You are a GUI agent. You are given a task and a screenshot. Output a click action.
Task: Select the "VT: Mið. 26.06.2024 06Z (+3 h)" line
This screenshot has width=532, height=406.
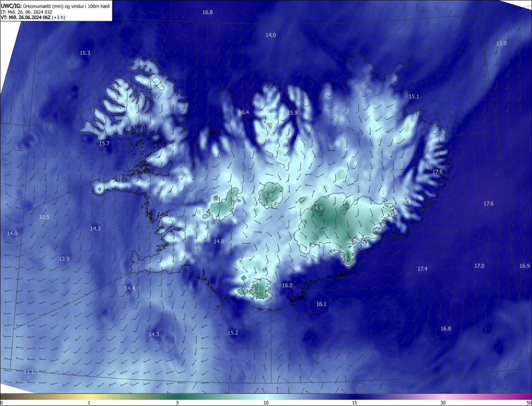33,17
